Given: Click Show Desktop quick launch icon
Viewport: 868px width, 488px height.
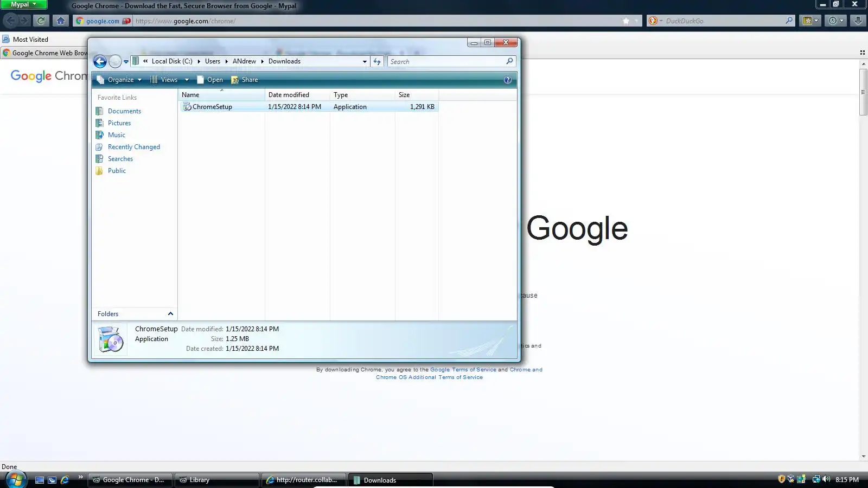Looking at the screenshot, I should pyautogui.click(x=39, y=480).
